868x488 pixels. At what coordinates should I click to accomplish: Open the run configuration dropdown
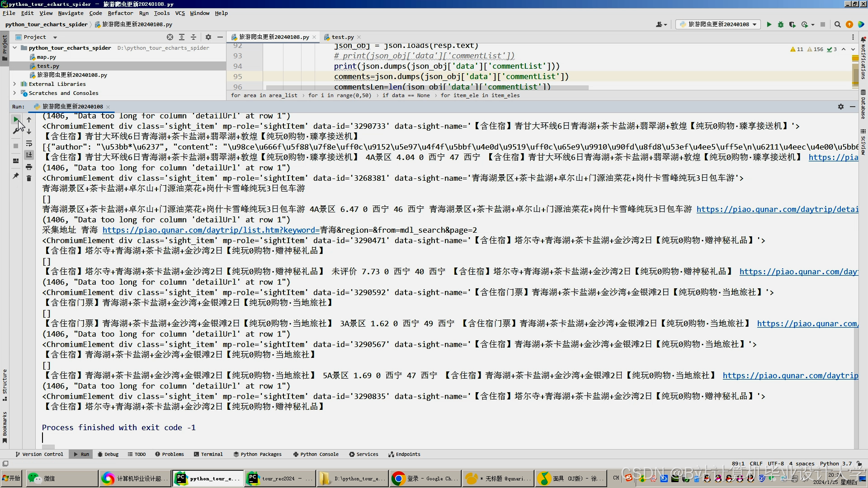click(719, 24)
